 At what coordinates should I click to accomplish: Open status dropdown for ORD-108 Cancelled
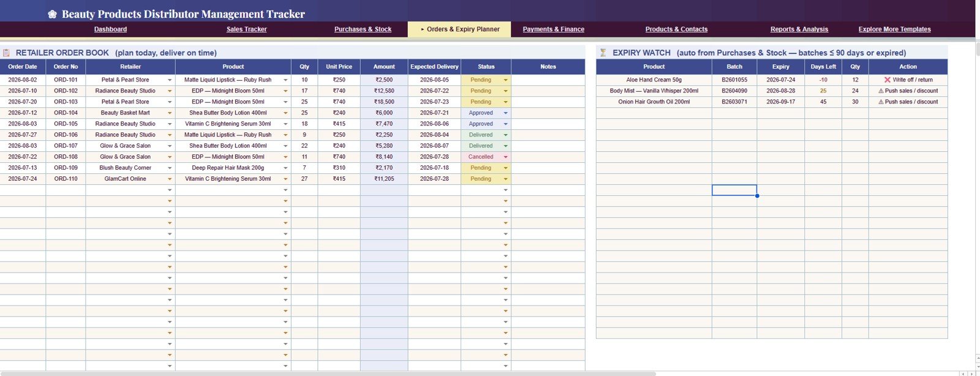pos(505,157)
